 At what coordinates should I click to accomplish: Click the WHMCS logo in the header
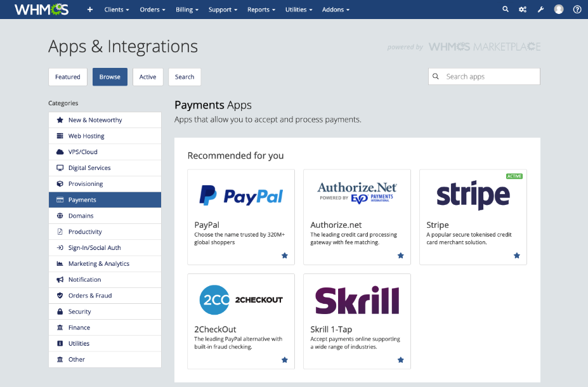42,10
